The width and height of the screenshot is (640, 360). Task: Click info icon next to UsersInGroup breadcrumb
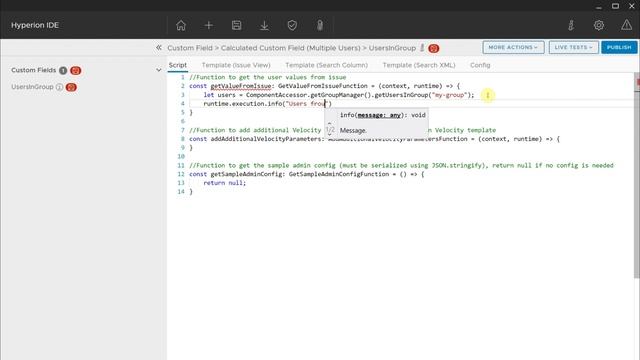click(422, 48)
